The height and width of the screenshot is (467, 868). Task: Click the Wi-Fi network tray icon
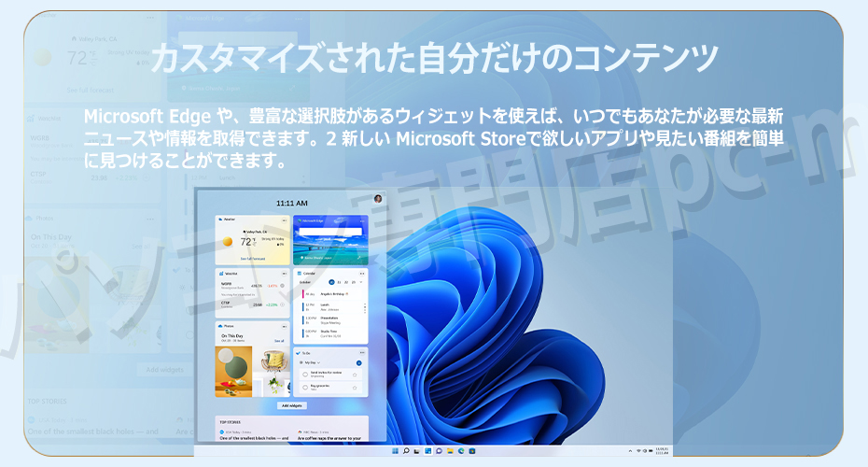coord(638,451)
